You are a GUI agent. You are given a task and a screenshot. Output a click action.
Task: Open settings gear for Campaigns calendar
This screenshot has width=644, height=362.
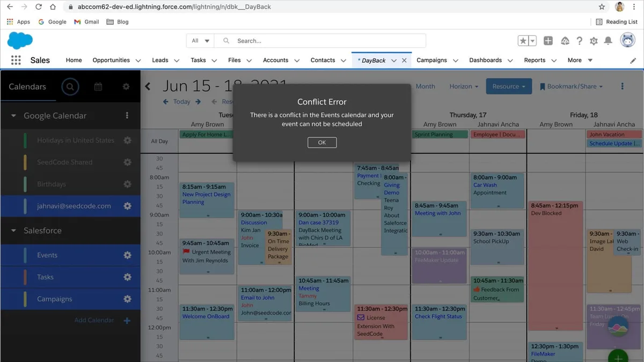click(127, 299)
